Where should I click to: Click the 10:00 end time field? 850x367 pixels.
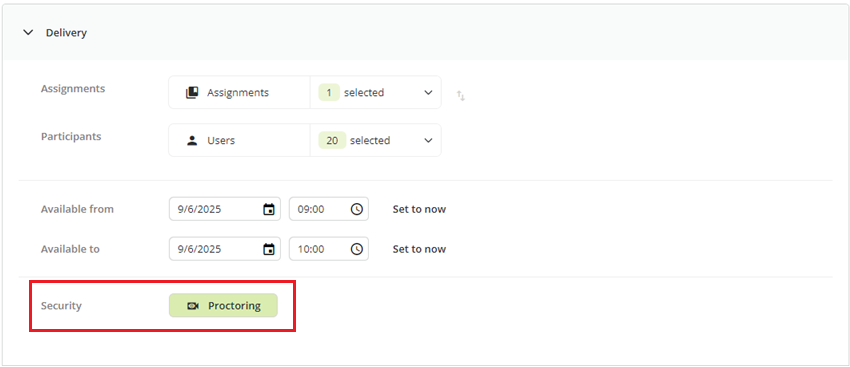[x=329, y=249]
